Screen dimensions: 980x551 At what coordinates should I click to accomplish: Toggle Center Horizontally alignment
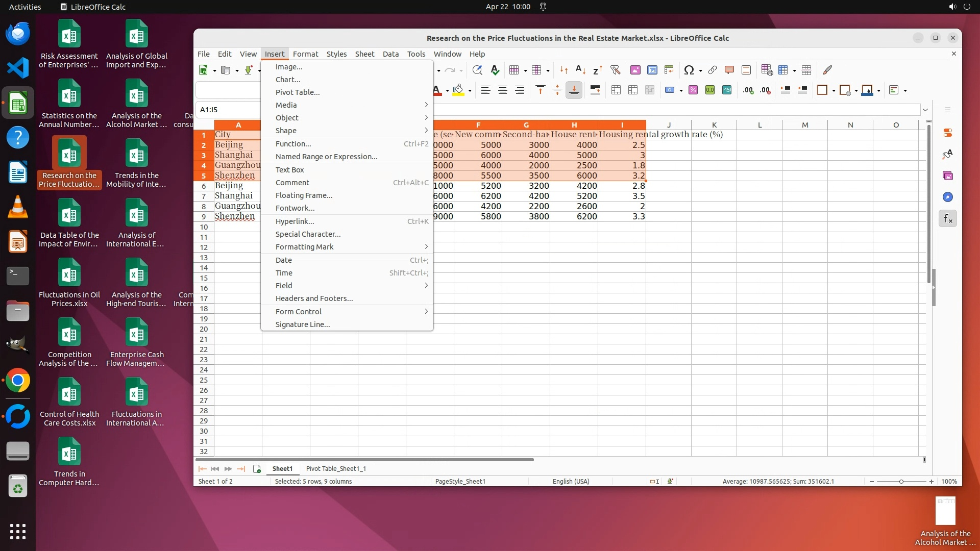pyautogui.click(x=502, y=90)
